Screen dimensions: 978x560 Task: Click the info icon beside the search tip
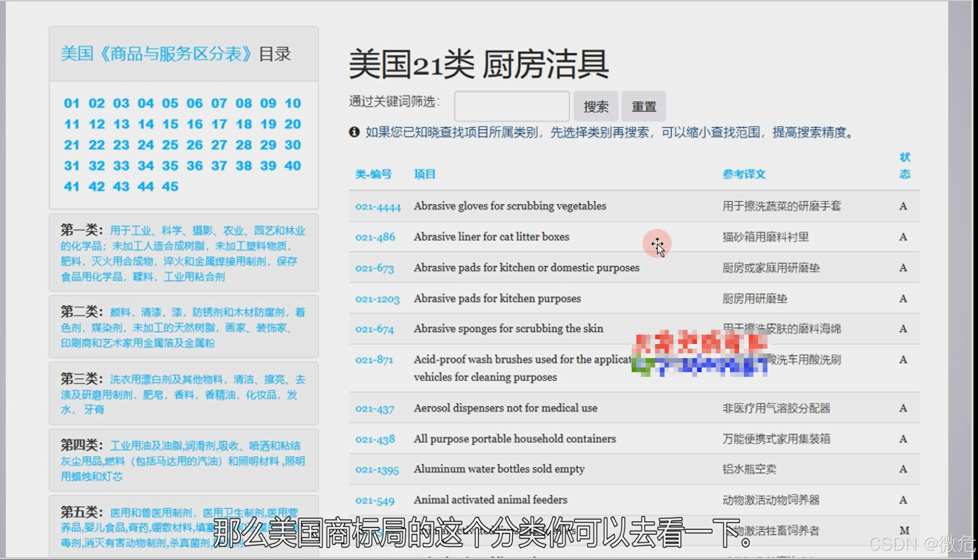pos(354,132)
